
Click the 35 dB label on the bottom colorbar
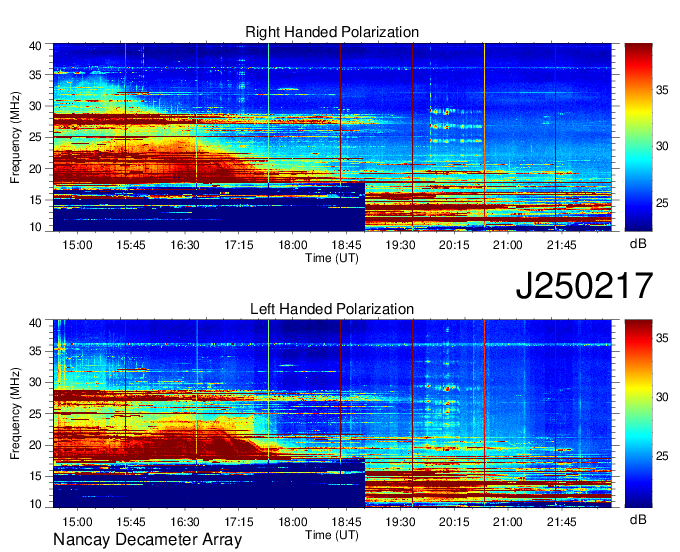point(662,338)
